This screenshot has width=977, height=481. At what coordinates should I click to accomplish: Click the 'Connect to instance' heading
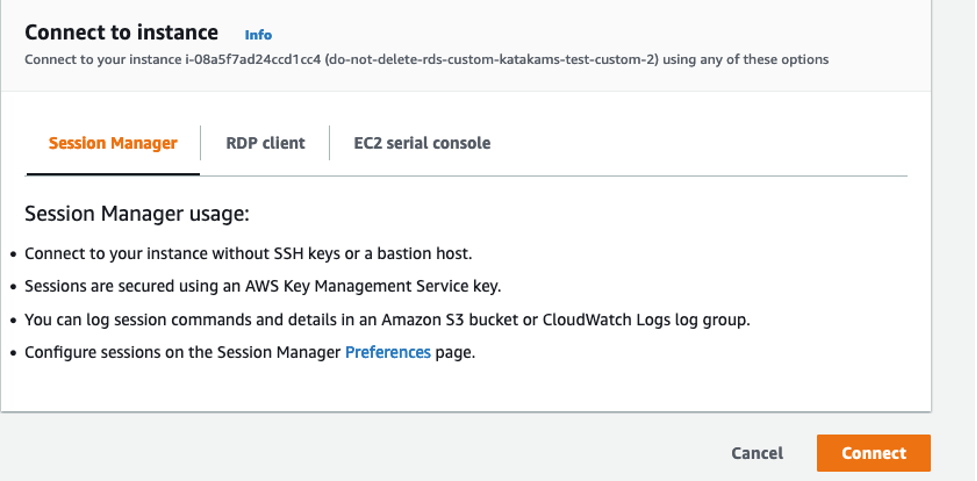[121, 33]
